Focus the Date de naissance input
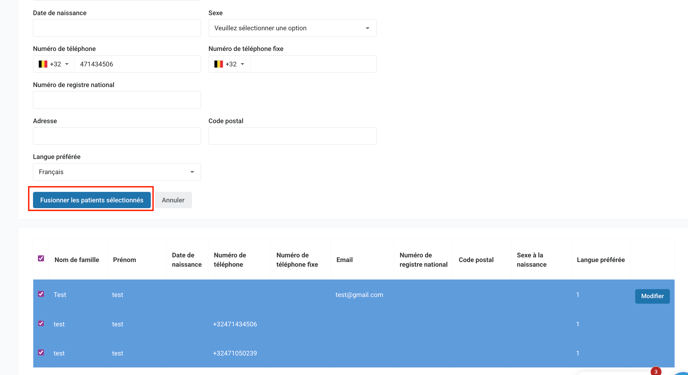688x375 pixels. (117, 28)
